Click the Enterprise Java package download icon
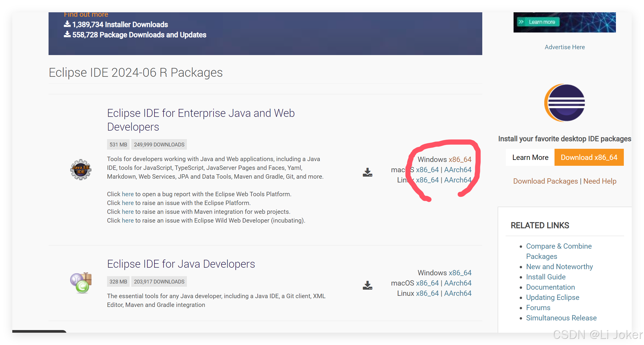The image size is (644, 345). click(367, 172)
